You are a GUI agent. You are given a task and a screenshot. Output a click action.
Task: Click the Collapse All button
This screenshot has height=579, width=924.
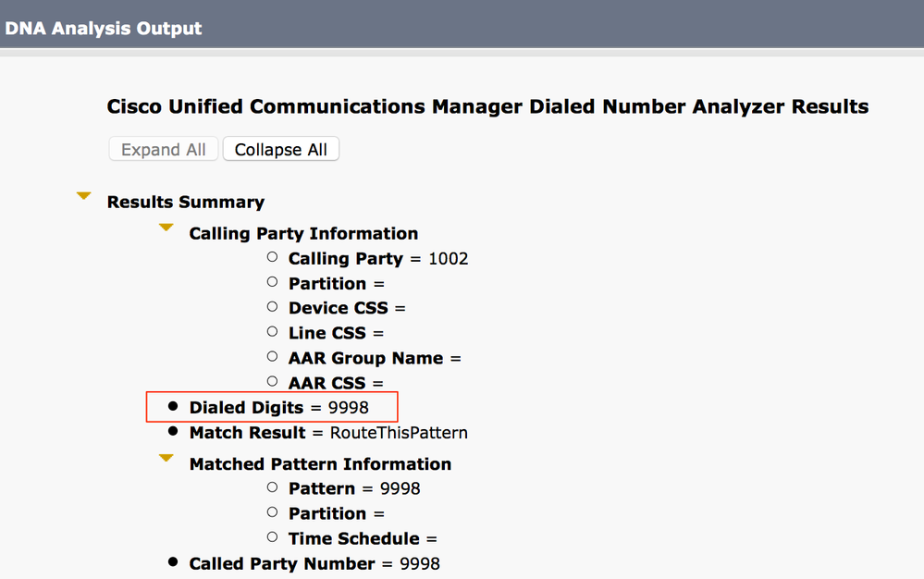(280, 149)
